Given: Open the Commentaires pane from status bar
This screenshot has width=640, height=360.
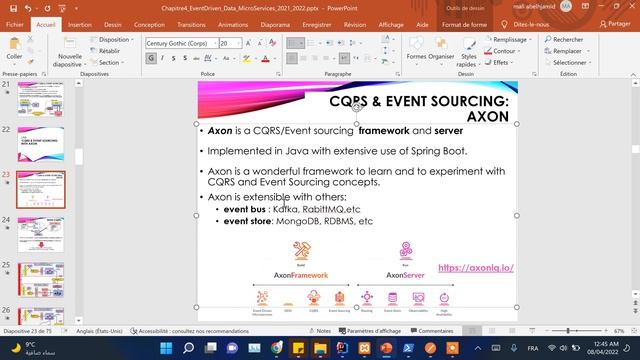Looking at the screenshot, I should click(432, 331).
